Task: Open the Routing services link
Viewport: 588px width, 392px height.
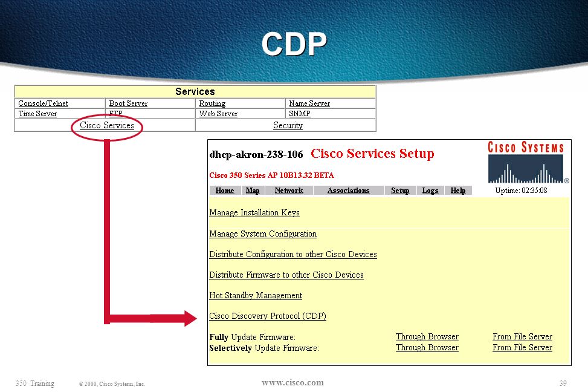Action: point(212,103)
